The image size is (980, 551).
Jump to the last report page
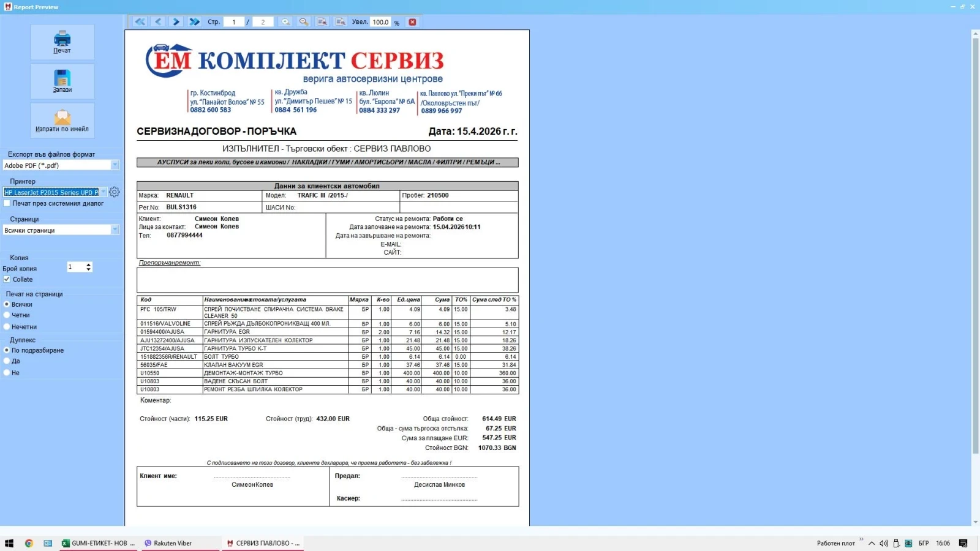pos(195,21)
